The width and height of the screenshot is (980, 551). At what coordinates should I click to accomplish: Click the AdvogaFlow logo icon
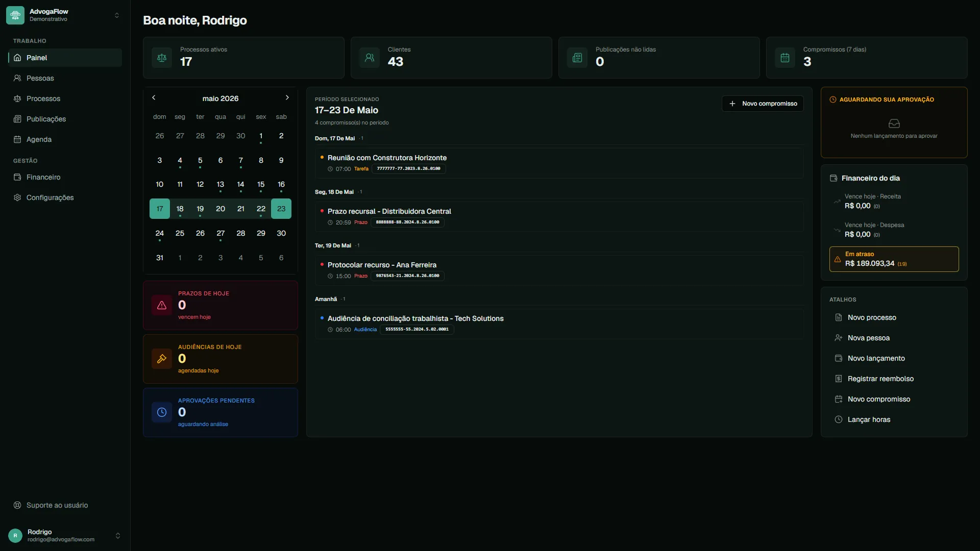click(x=15, y=15)
